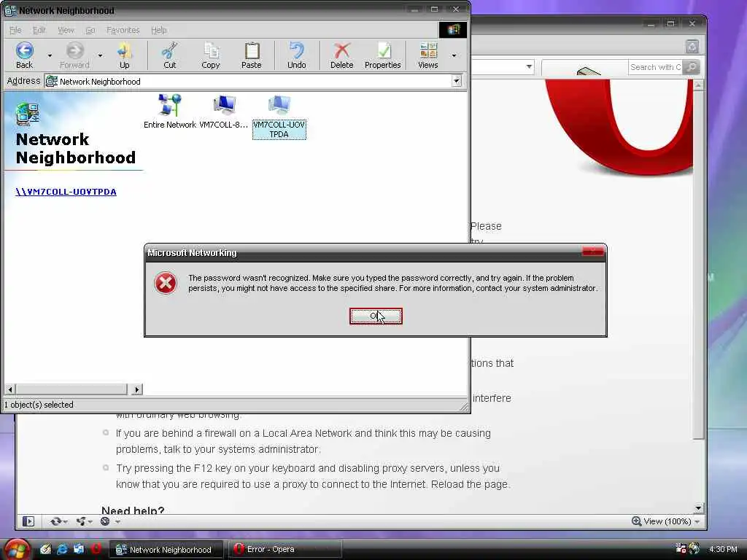747x560 pixels.
Task: Go Back in the Network Neighborhood toolbar
Action: (x=24, y=55)
